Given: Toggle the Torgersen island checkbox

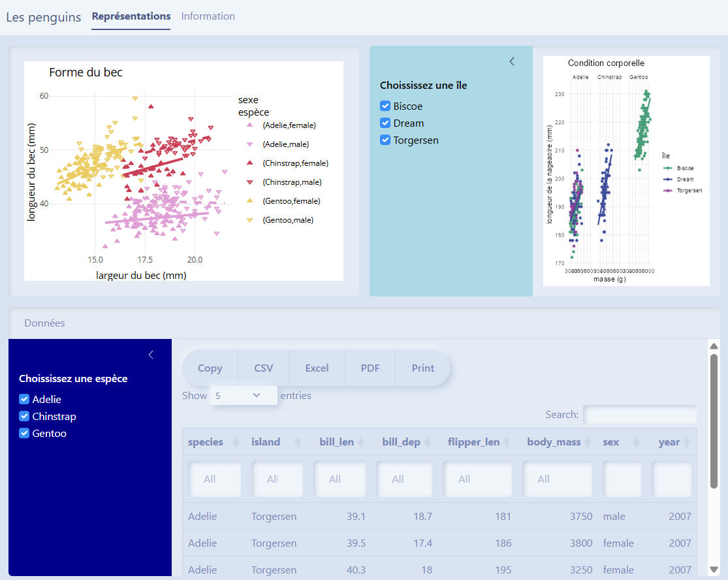Looking at the screenshot, I should pos(385,140).
